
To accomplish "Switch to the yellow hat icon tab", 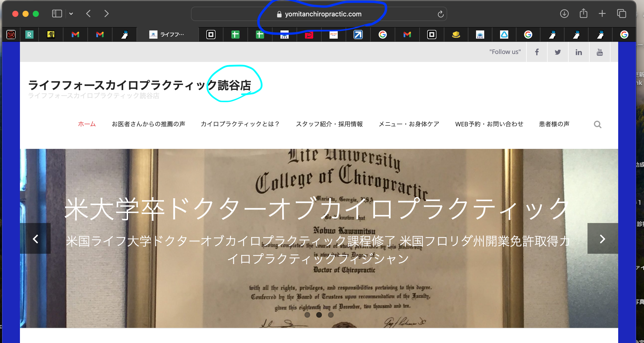I will (x=456, y=35).
